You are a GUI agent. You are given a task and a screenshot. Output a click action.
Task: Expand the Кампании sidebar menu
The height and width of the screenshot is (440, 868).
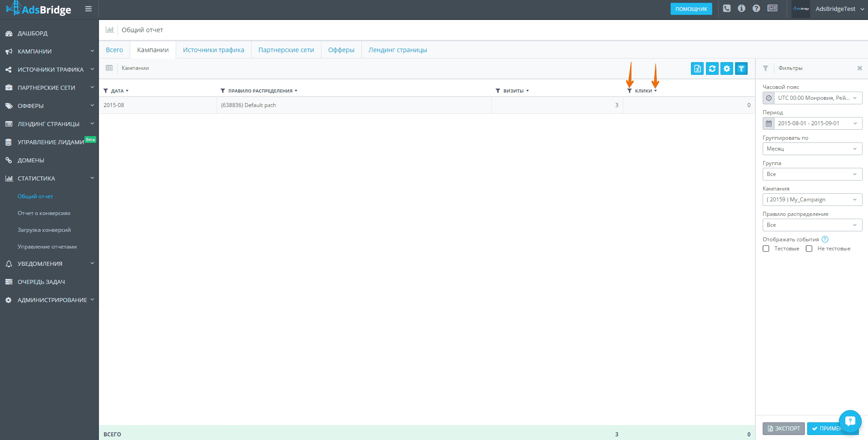point(49,51)
